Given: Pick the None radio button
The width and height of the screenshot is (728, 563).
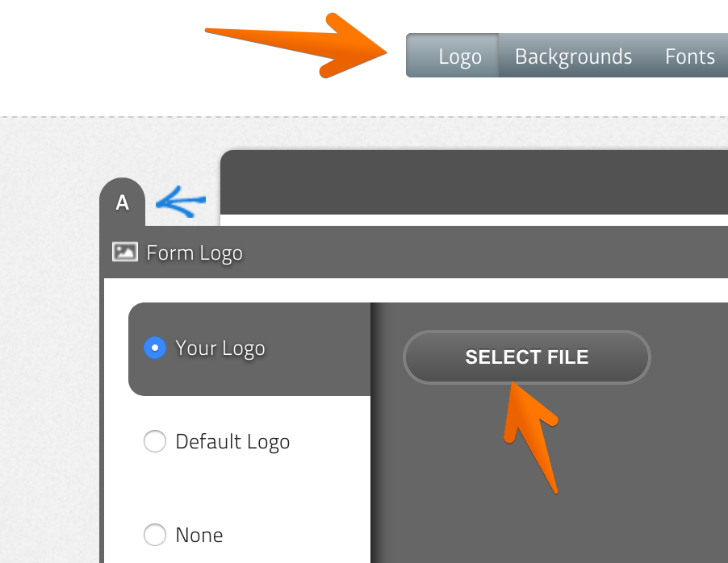Looking at the screenshot, I should 154,535.
